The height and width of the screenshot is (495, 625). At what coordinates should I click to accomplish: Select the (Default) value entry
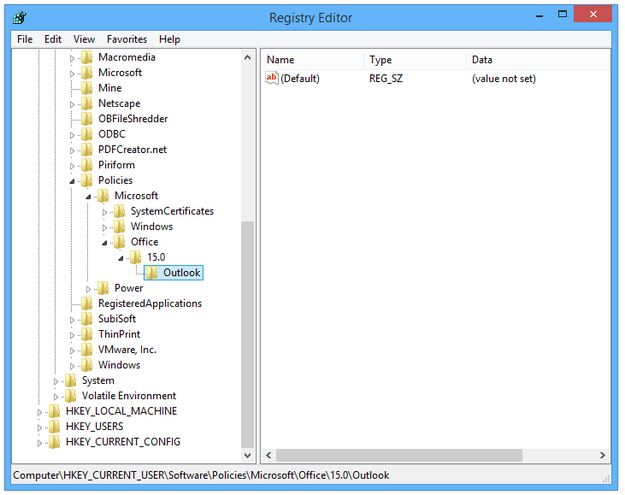click(300, 79)
